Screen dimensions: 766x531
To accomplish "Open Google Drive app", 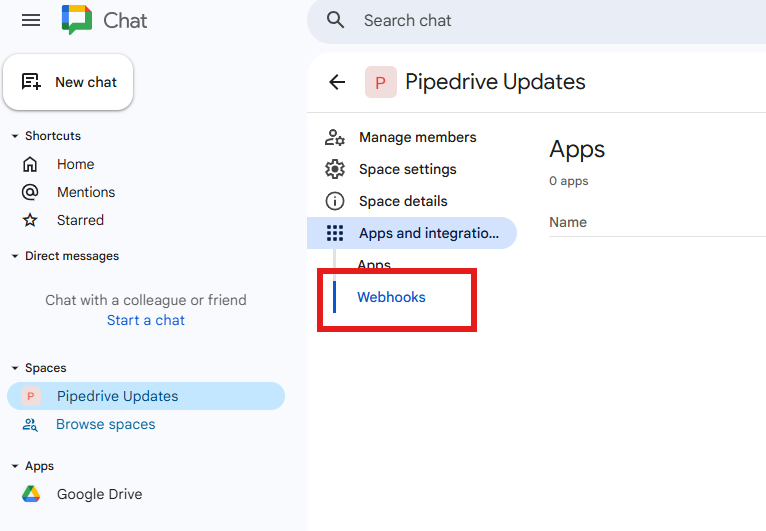I will click(99, 494).
